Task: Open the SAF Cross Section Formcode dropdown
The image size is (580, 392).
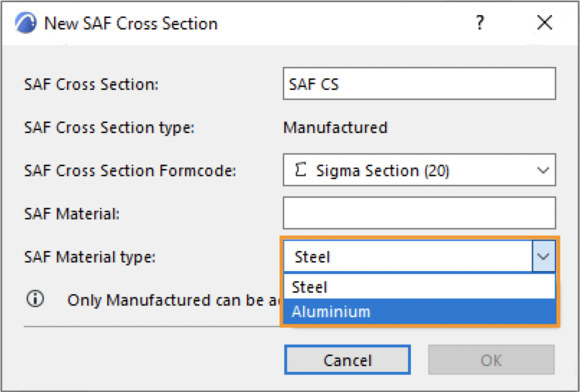Action: click(419, 171)
